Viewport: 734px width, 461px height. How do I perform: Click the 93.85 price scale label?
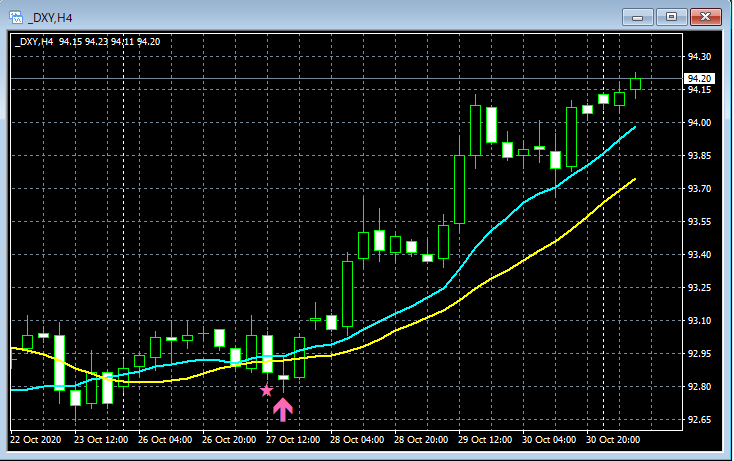pyautogui.click(x=699, y=156)
